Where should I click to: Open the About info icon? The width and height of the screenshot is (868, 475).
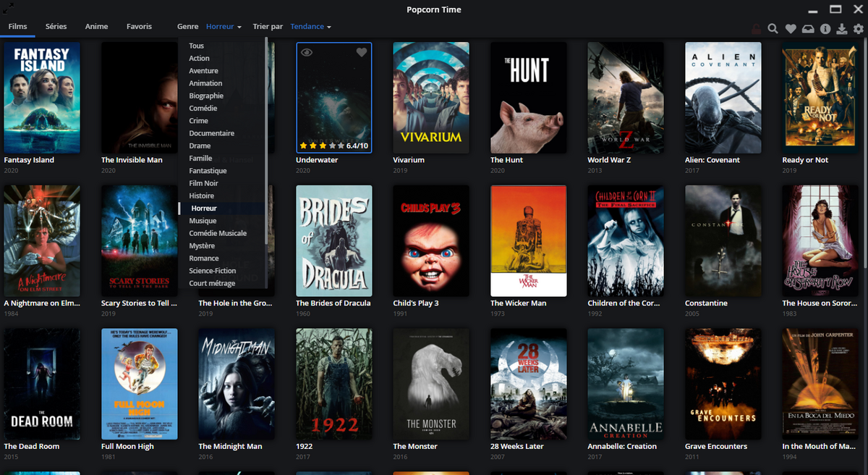[825, 29]
